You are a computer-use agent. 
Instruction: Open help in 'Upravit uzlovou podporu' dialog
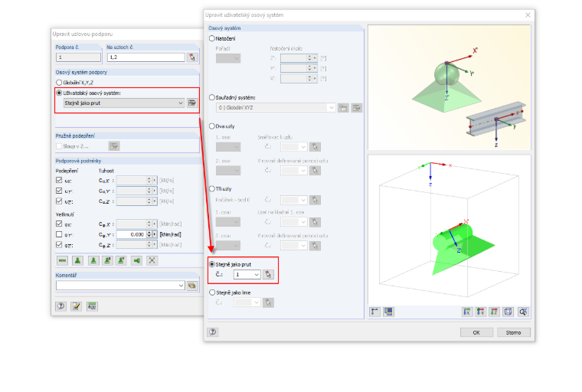click(x=60, y=306)
